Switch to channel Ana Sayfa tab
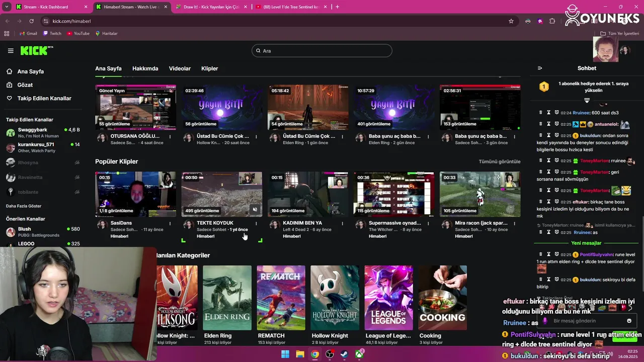 (108, 68)
